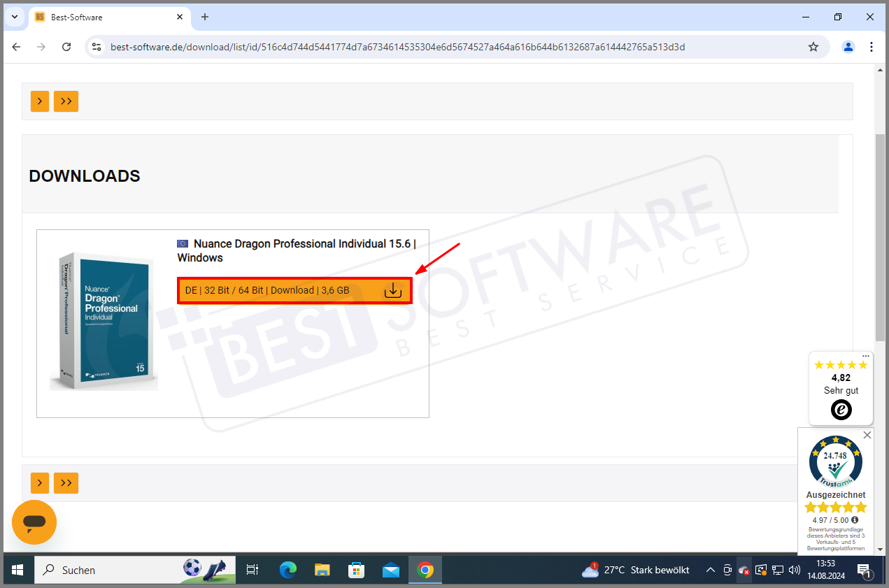This screenshot has width=889, height=588.
Task: Expand hidden icons in the system tray
Action: click(710, 570)
